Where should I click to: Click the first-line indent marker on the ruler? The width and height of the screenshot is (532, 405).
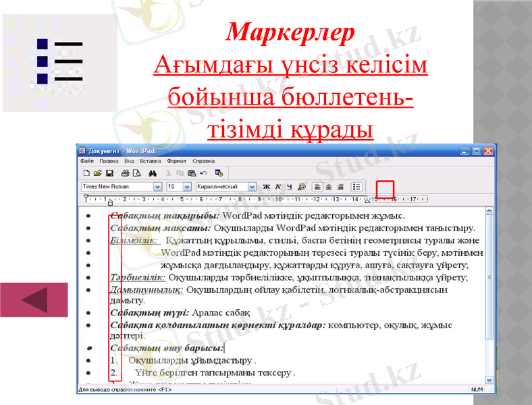pyautogui.click(x=86, y=198)
